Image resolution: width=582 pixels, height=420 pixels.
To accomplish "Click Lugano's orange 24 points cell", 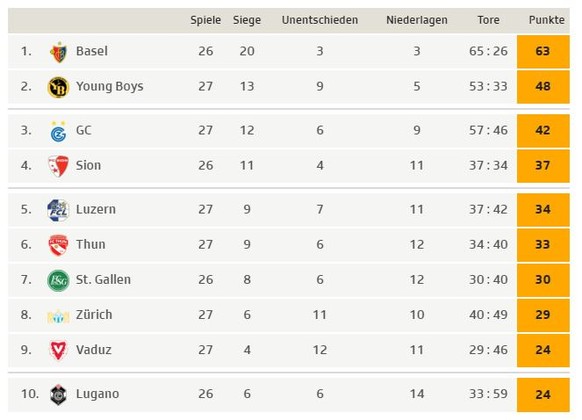I will click(x=543, y=395).
